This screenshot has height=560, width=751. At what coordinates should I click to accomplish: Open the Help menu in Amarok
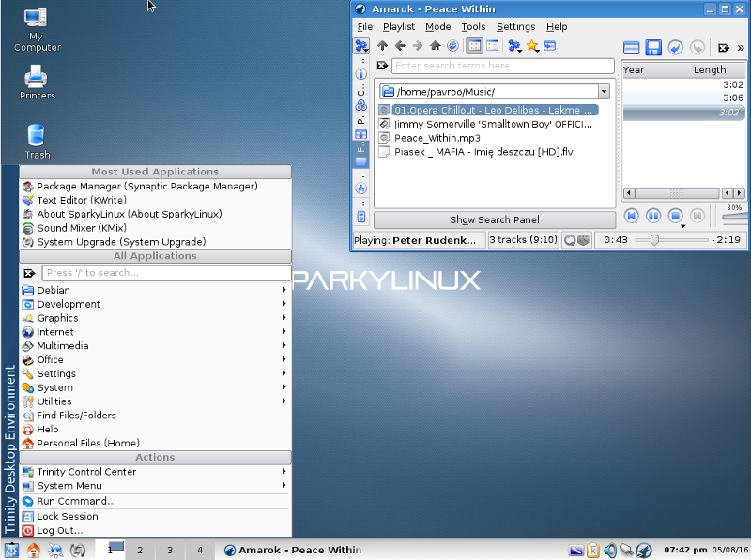(x=557, y=27)
